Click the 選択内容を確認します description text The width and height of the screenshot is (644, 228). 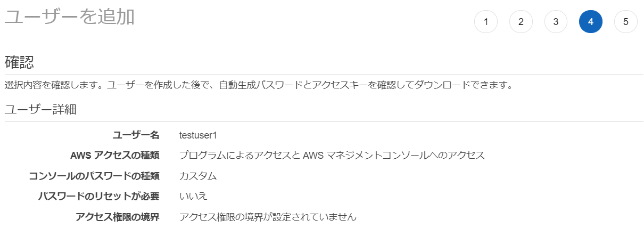coord(258,85)
